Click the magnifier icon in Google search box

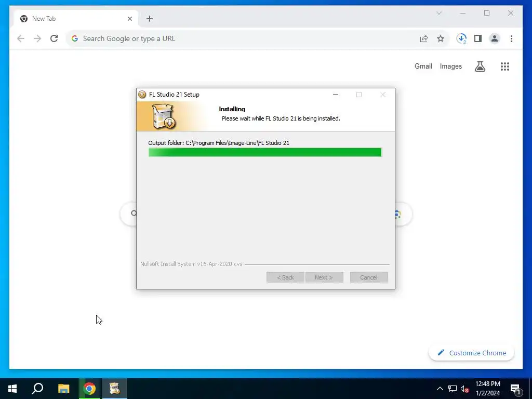pos(134,214)
